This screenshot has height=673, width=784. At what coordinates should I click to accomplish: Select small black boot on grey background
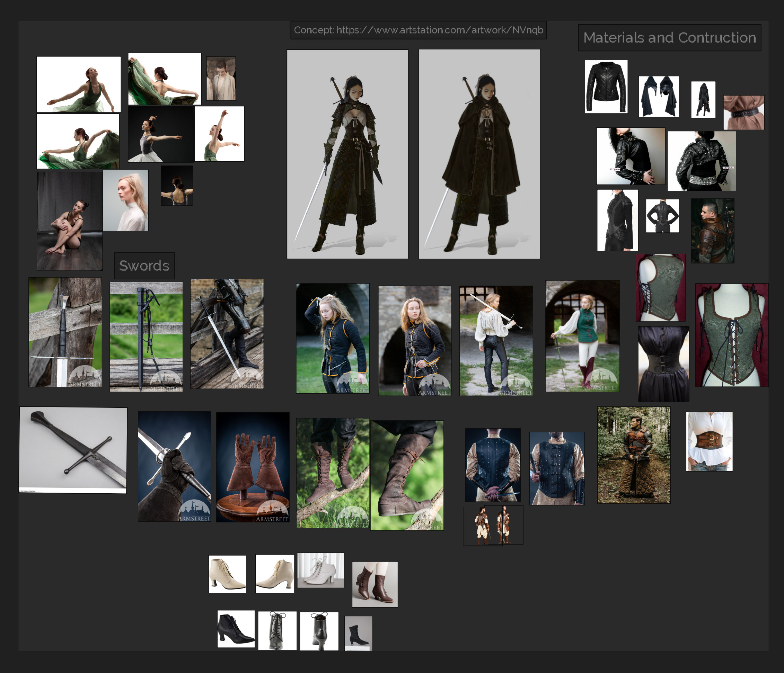(358, 633)
